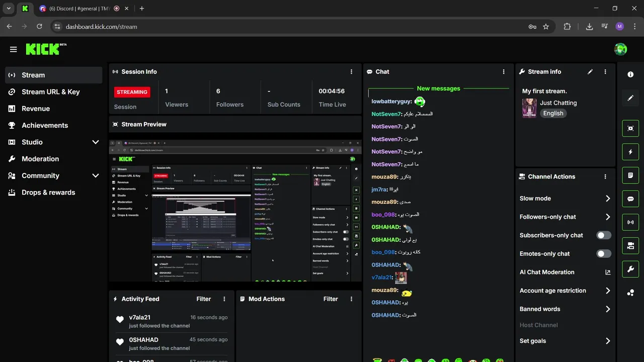Toggle Subscribers-only chat switch
Viewport: 644px width, 362px height.
click(x=604, y=235)
